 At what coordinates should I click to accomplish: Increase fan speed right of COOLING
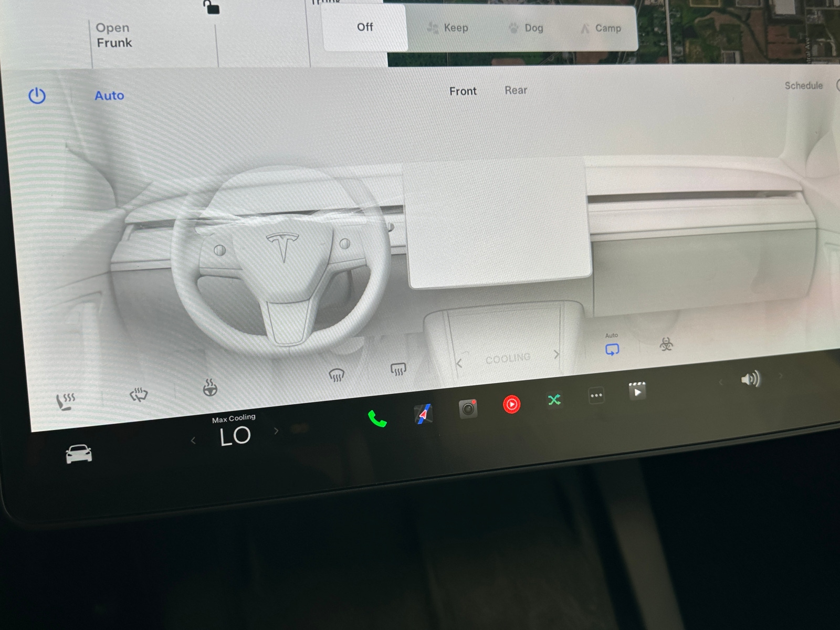click(x=556, y=354)
